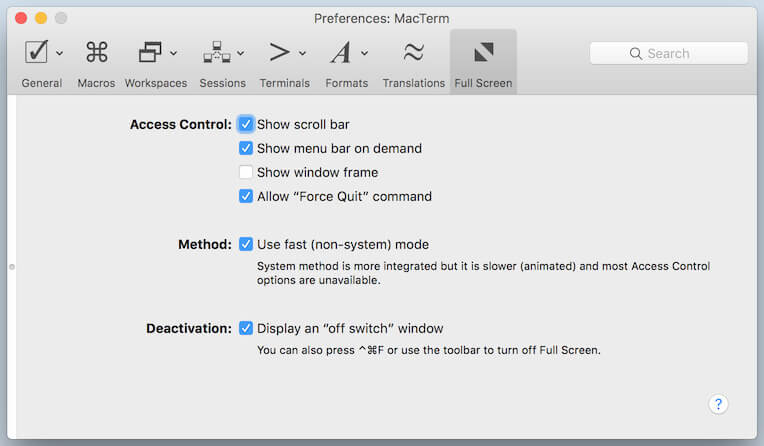Select the Full Screen arrows icon
This screenshot has height=446, width=764.
click(x=483, y=52)
